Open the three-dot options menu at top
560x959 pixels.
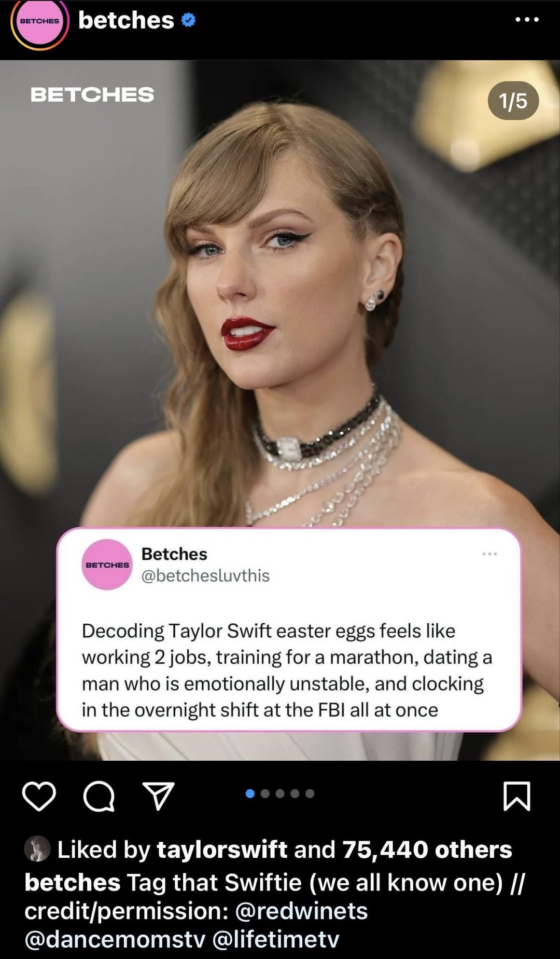(x=527, y=20)
